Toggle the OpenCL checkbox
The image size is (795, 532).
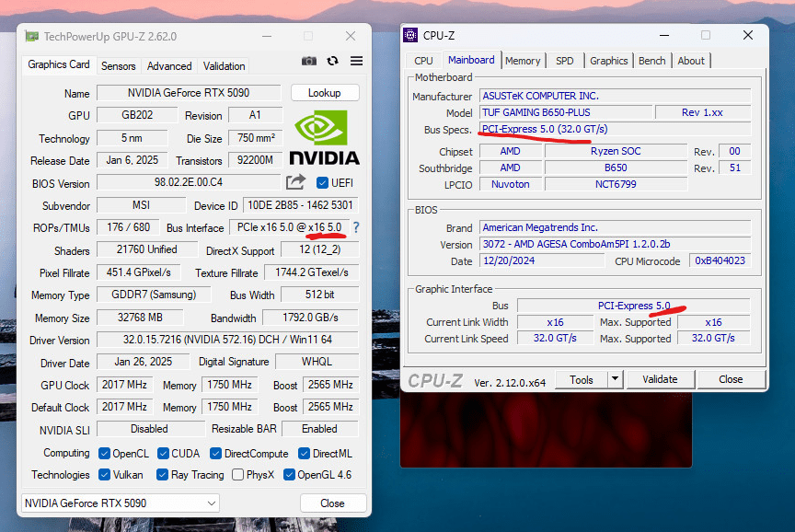pyautogui.click(x=105, y=454)
